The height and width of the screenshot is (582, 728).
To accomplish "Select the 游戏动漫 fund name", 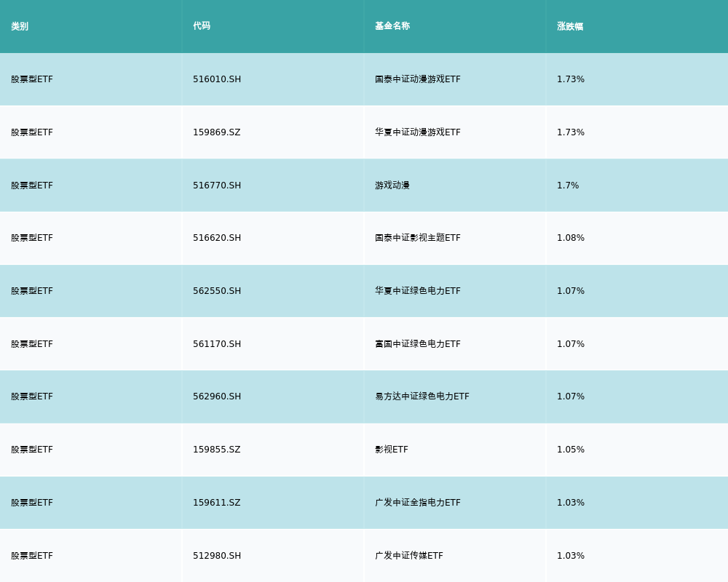I will (x=392, y=186).
